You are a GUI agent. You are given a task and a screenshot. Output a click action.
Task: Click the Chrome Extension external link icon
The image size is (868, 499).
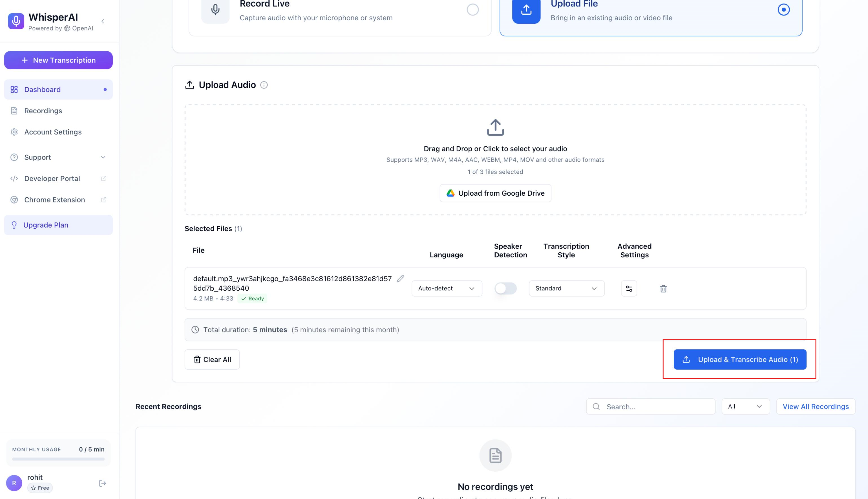(103, 200)
